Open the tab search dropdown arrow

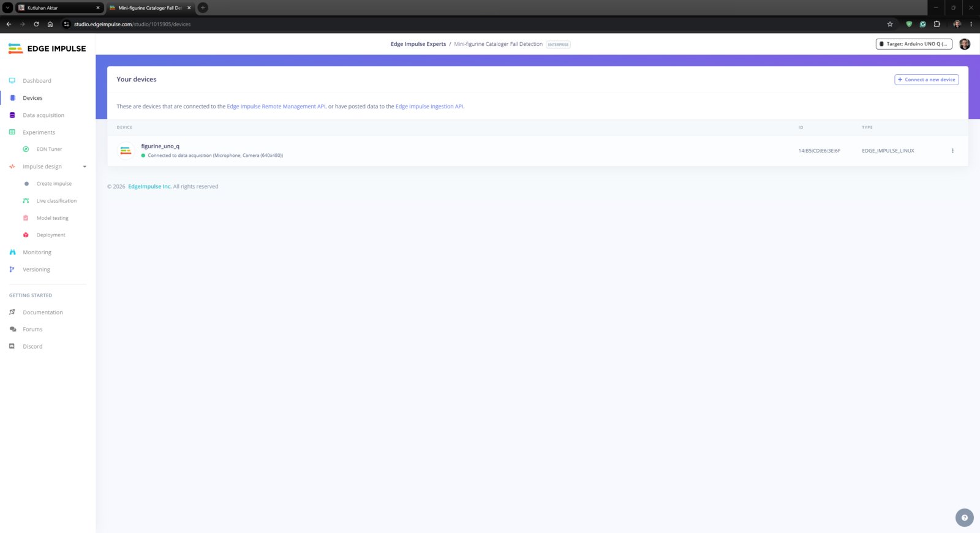[8, 8]
